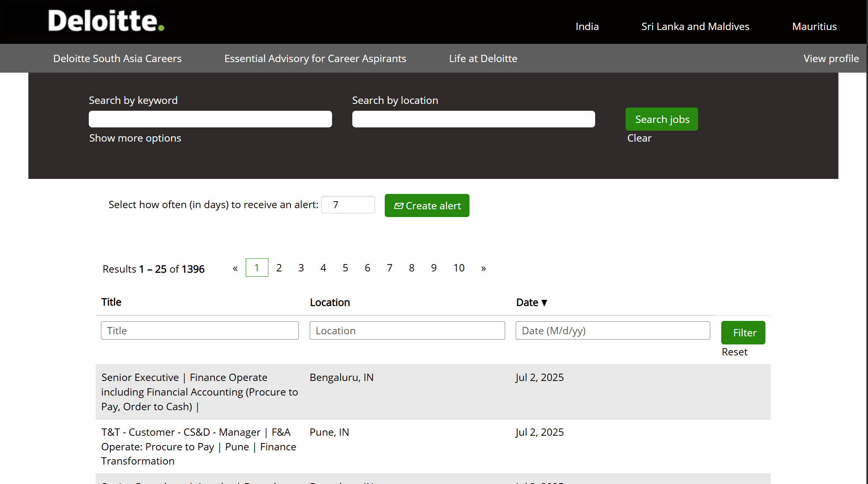Click Jul 2, 2025 in Bengaluru row
Image resolution: width=868 pixels, height=484 pixels.
coord(539,377)
